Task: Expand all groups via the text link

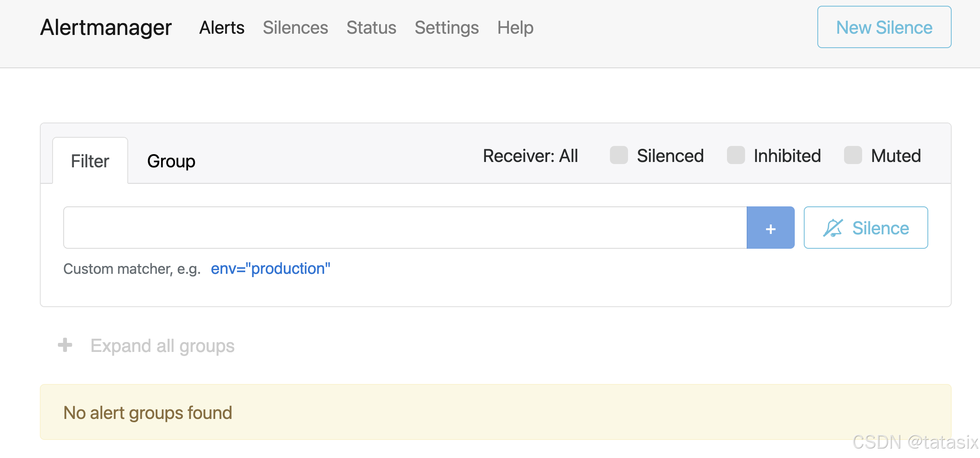Action: (x=162, y=346)
